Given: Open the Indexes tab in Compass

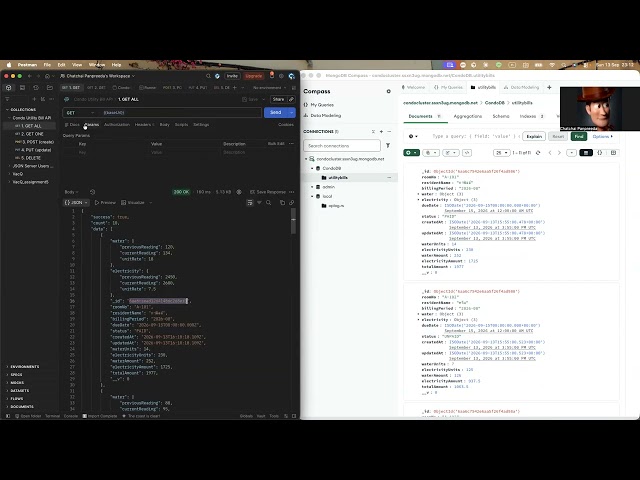Looking at the screenshot, I should click(x=531, y=116).
